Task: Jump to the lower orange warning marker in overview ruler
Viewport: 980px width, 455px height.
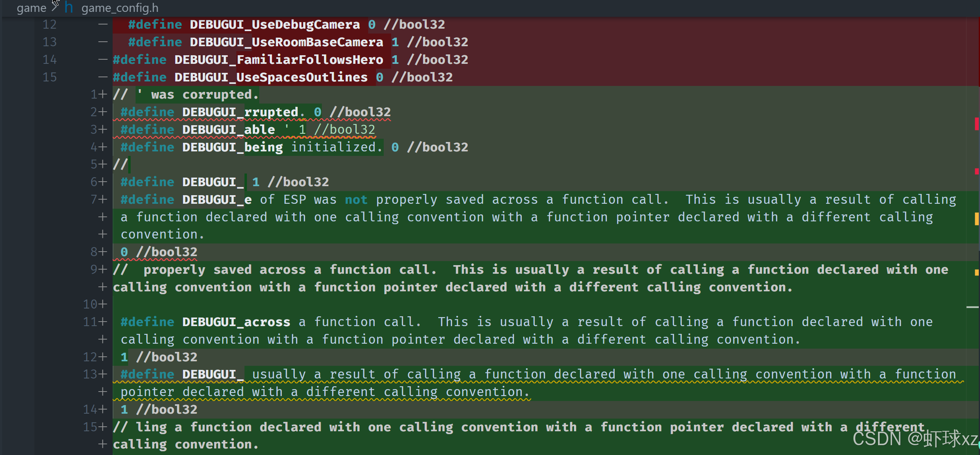Action: tap(976, 273)
